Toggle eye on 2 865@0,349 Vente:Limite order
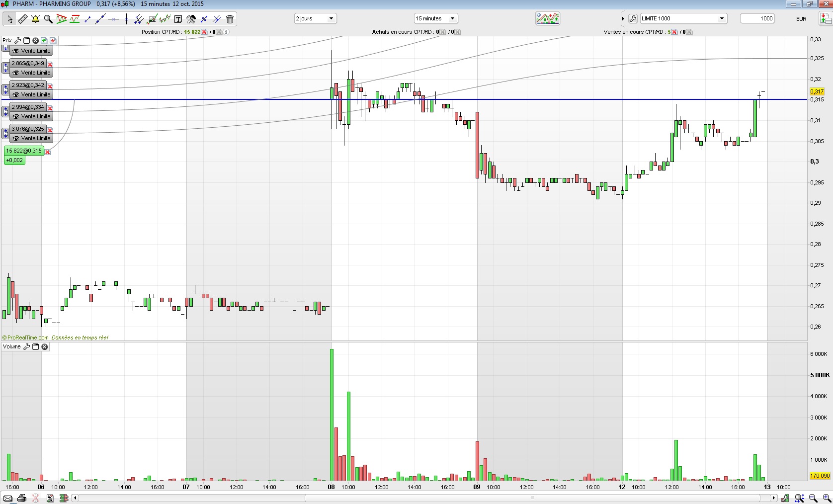This screenshot has width=833, height=504. 16,73
